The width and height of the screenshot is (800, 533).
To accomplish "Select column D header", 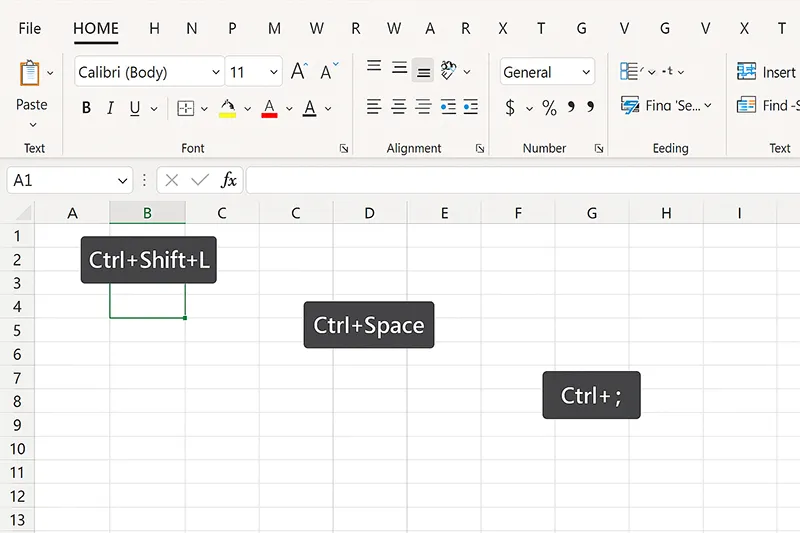I will point(370,213).
